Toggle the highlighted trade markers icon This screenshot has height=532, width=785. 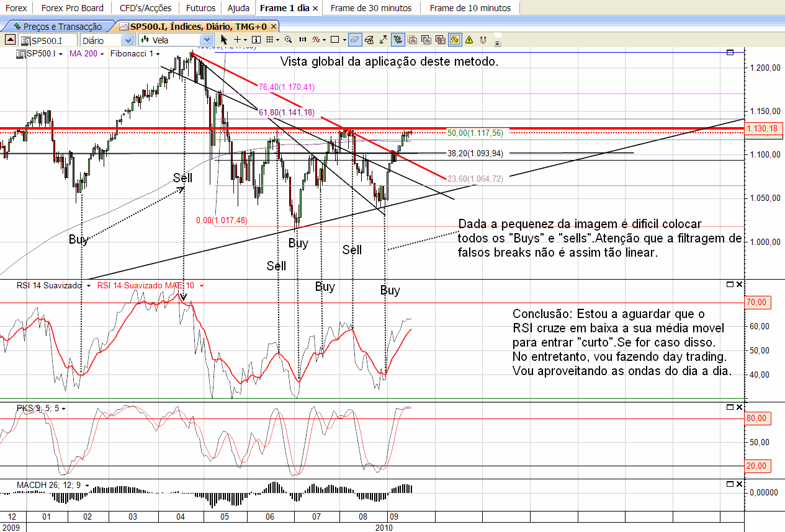[398, 40]
